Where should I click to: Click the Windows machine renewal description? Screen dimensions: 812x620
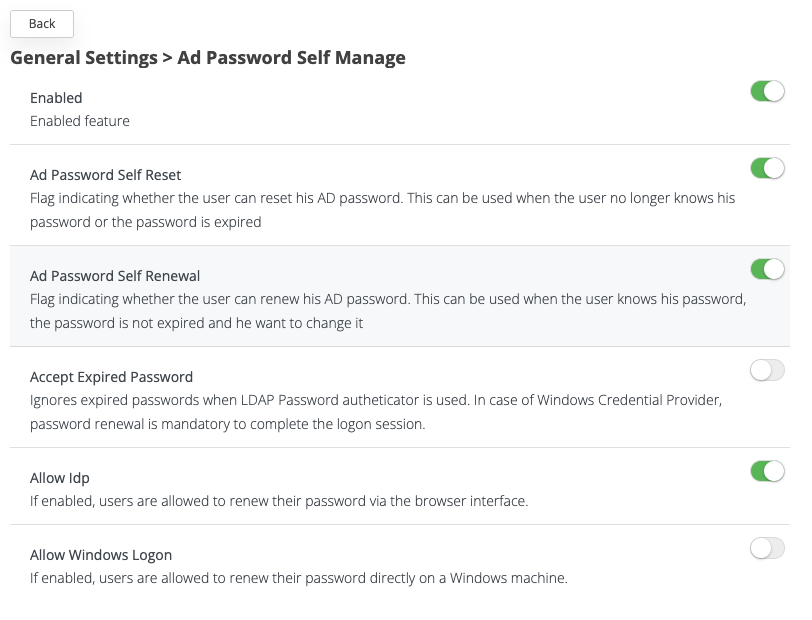click(298, 578)
